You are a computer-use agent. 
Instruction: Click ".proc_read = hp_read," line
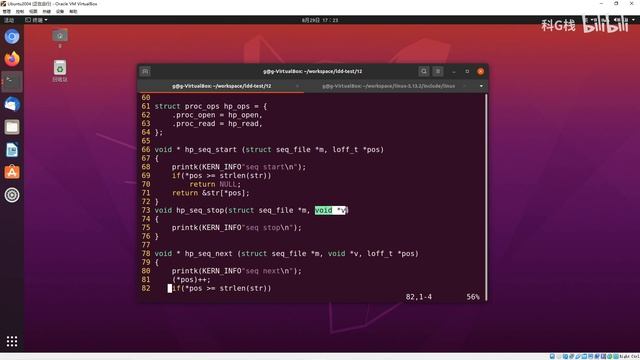pyautogui.click(x=217, y=124)
